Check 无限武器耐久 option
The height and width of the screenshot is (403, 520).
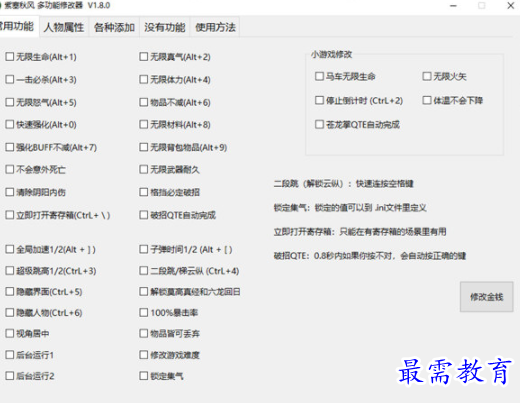(x=144, y=169)
